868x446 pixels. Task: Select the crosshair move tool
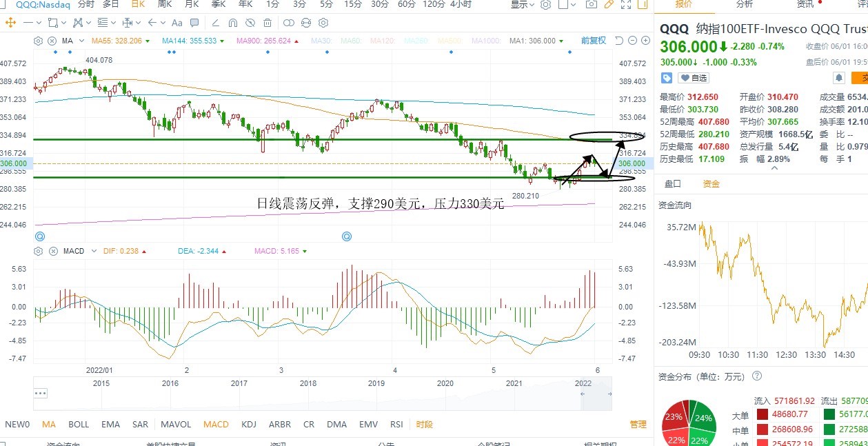point(10,23)
